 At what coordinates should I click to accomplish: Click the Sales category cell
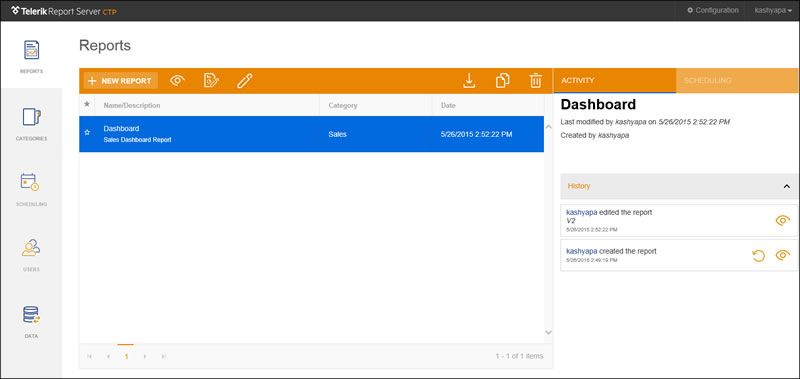click(337, 135)
